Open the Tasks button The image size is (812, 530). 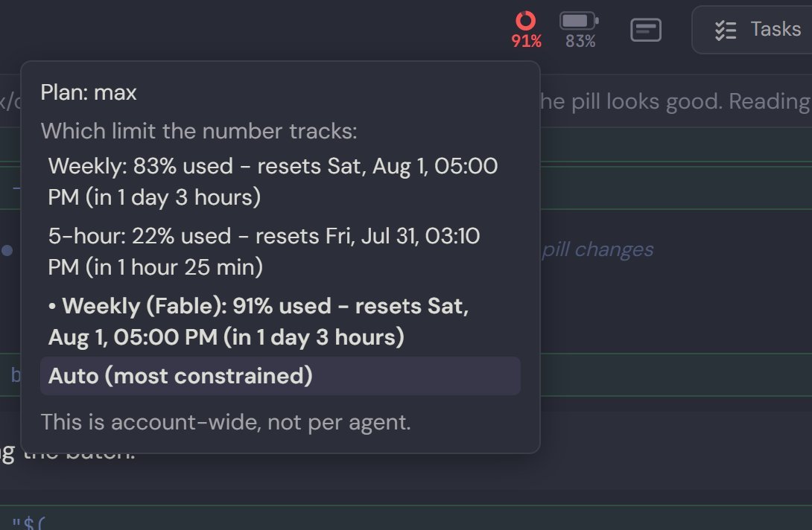752,30
